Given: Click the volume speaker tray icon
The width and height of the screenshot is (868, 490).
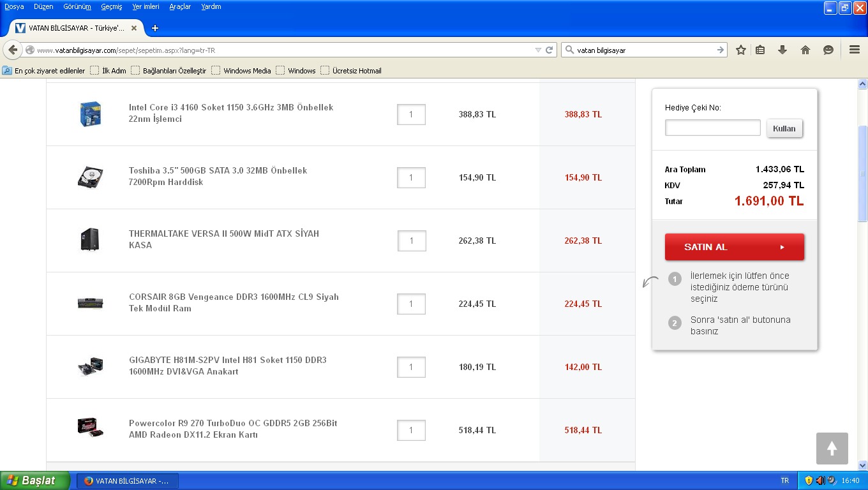Looking at the screenshot, I should click(819, 480).
